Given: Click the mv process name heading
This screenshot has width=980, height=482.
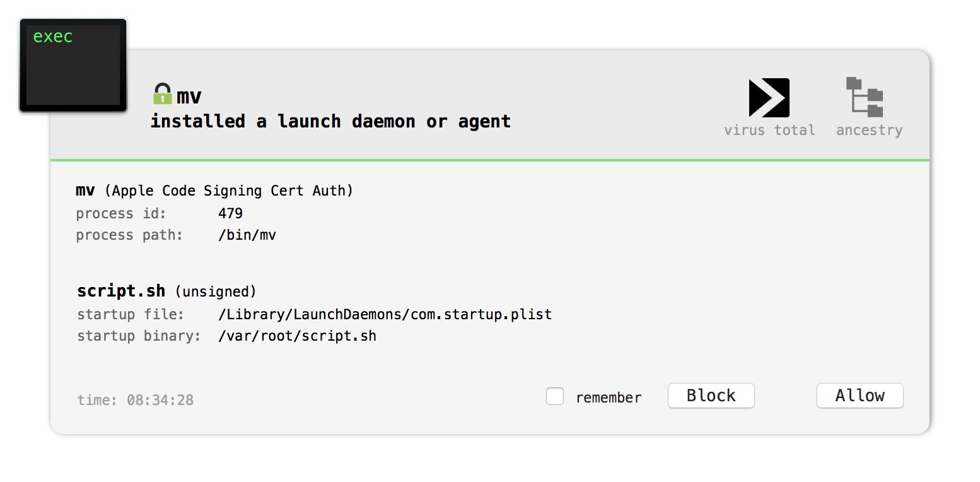Looking at the screenshot, I should point(189,97).
